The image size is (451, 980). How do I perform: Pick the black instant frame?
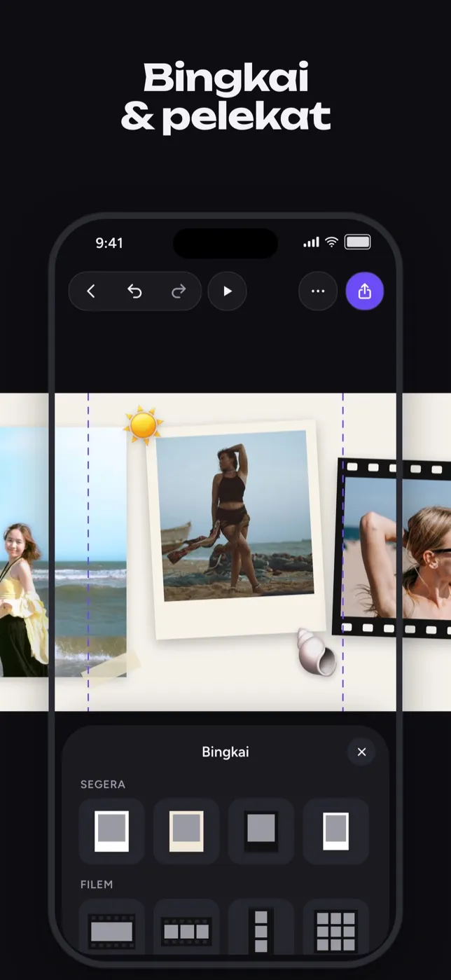(261, 831)
